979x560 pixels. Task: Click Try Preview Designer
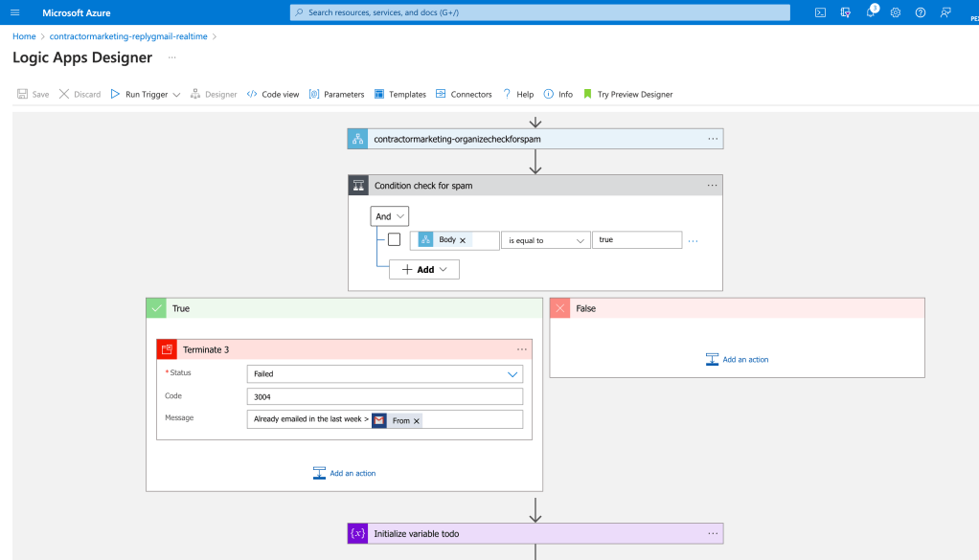click(x=628, y=94)
